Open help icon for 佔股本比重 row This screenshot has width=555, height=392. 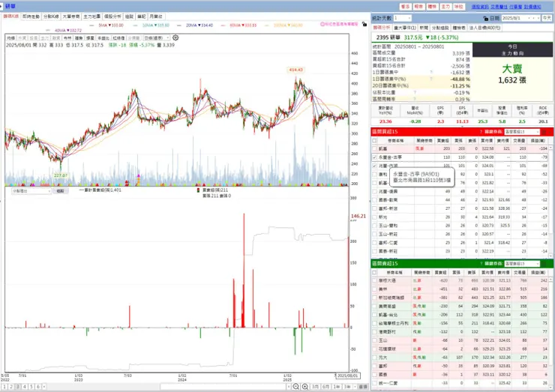tap(415, 92)
